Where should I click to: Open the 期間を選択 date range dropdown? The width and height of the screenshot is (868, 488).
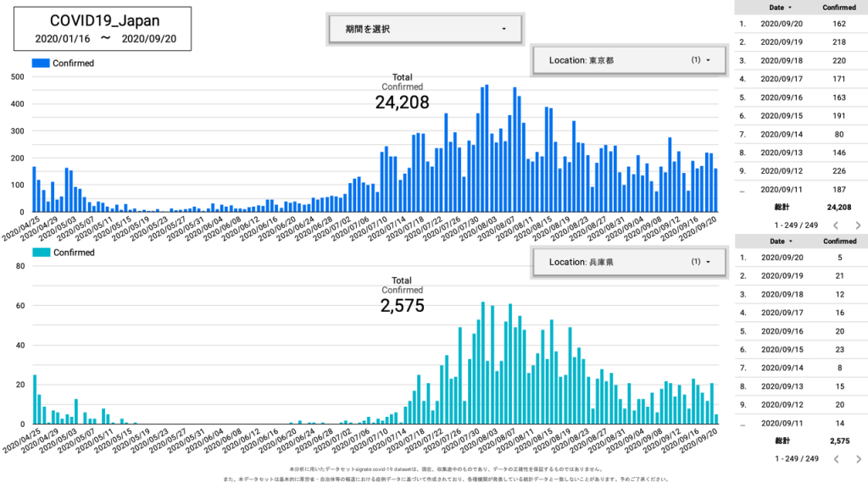point(426,29)
